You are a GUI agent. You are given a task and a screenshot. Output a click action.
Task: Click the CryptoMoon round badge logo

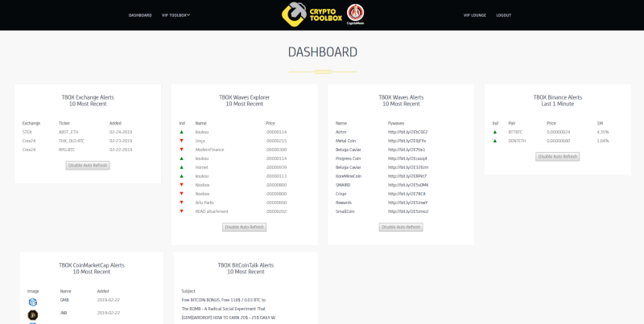click(355, 14)
